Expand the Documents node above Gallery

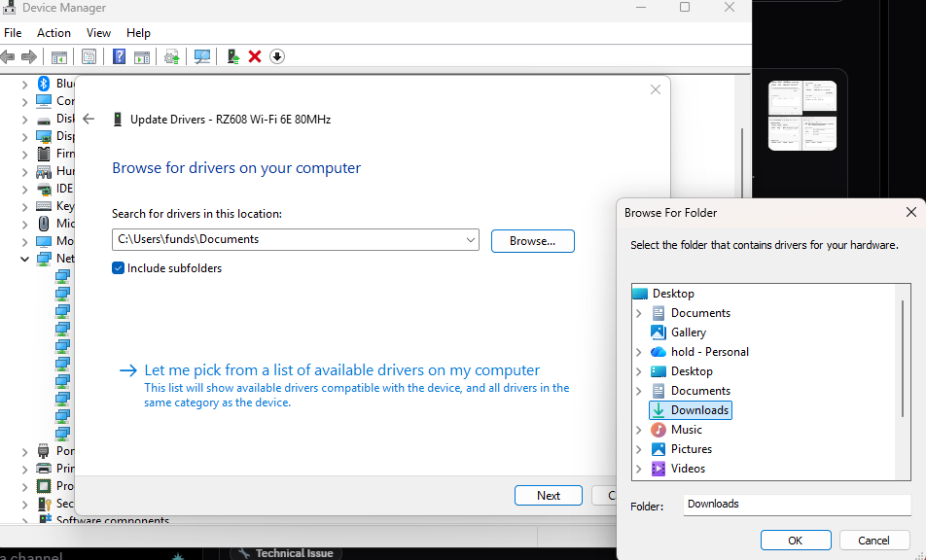639,313
